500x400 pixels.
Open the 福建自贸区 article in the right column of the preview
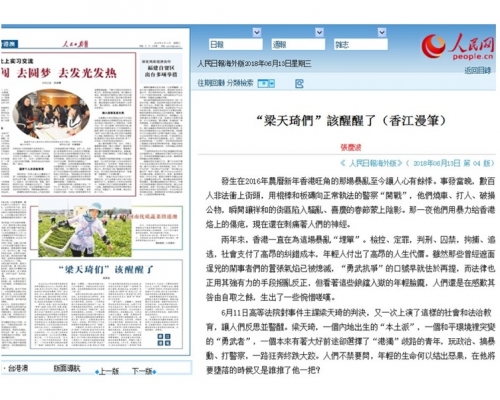161,70
